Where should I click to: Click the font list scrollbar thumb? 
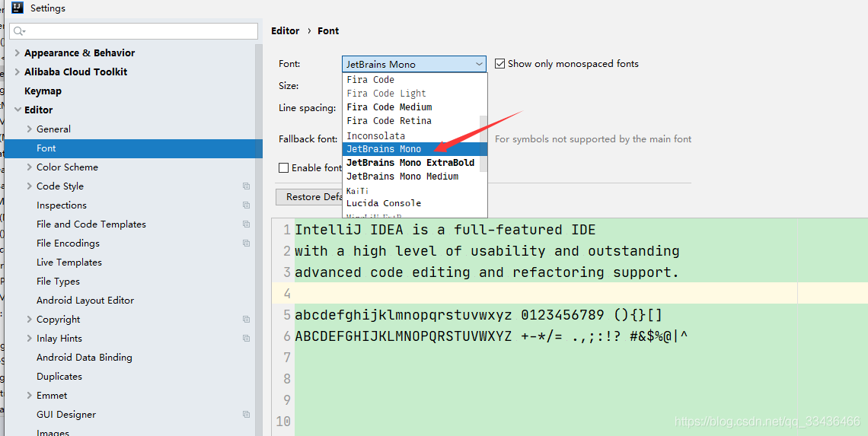(483, 143)
